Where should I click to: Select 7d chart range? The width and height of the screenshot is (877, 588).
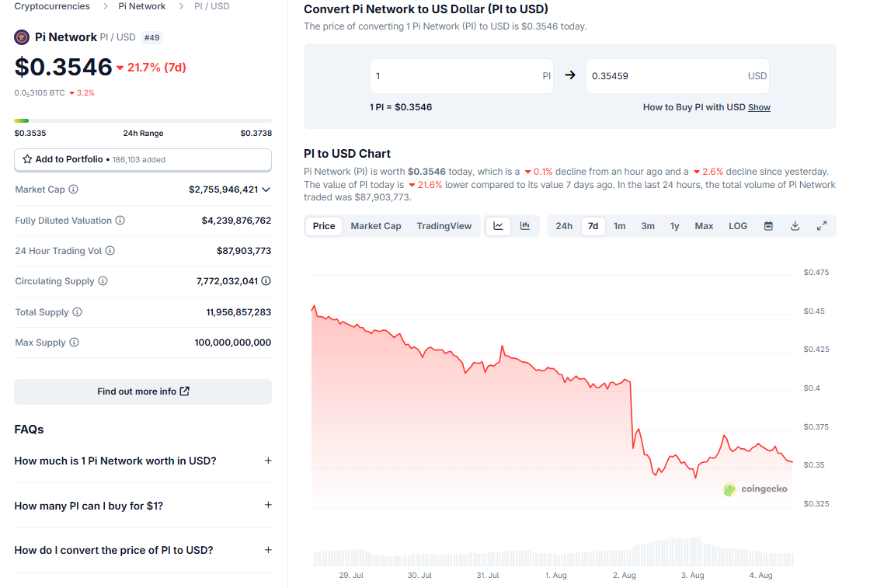(x=593, y=226)
